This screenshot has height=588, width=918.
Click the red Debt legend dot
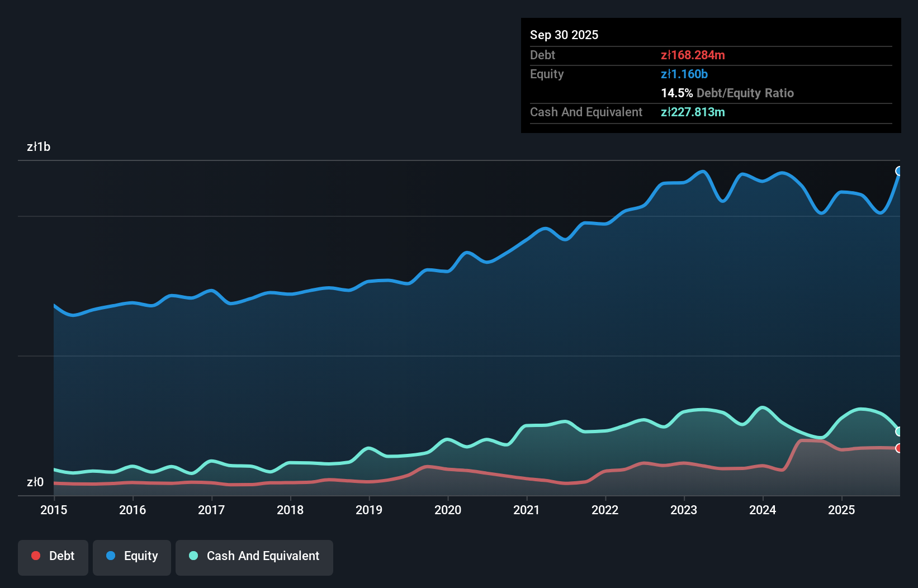(x=35, y=555)
